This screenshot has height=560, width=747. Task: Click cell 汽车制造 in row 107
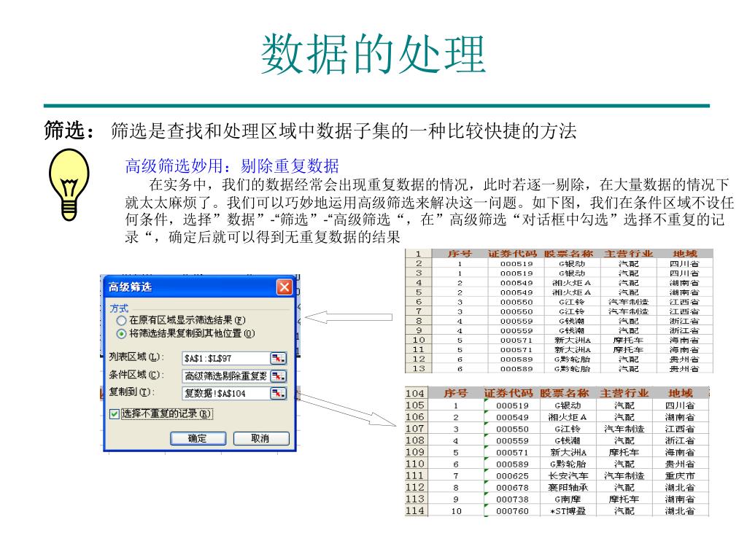pos(624,429)
